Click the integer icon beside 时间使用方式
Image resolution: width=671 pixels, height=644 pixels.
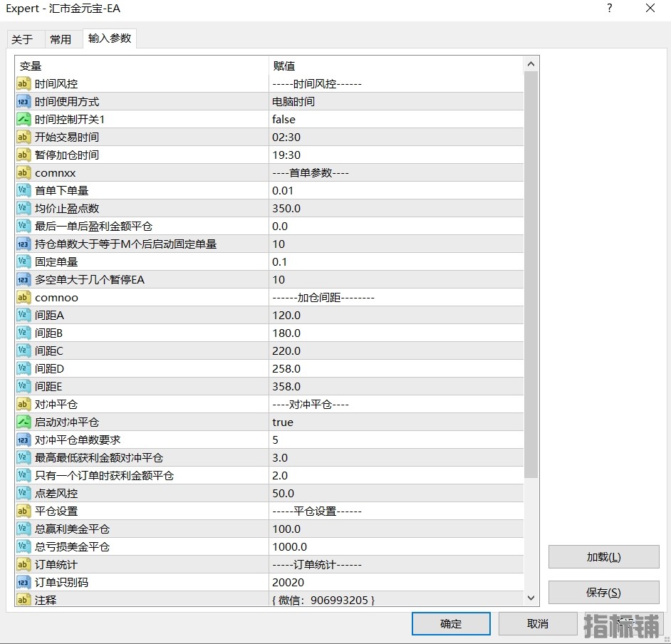tap(24, 102)
